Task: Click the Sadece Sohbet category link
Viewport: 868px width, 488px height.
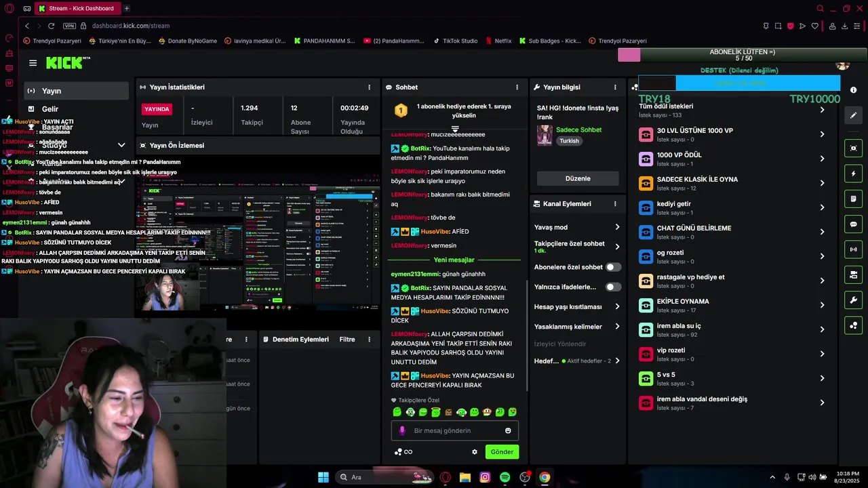Action: [578, 129]
